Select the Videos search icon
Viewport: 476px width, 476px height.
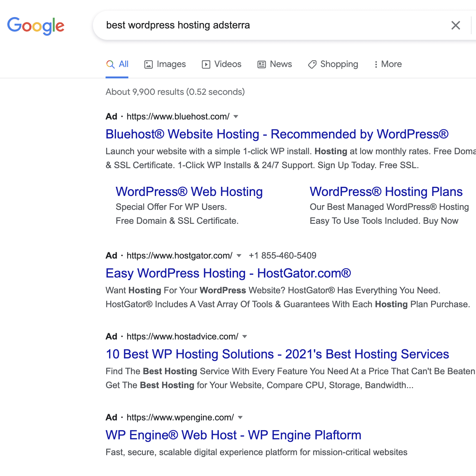point(206,64)
